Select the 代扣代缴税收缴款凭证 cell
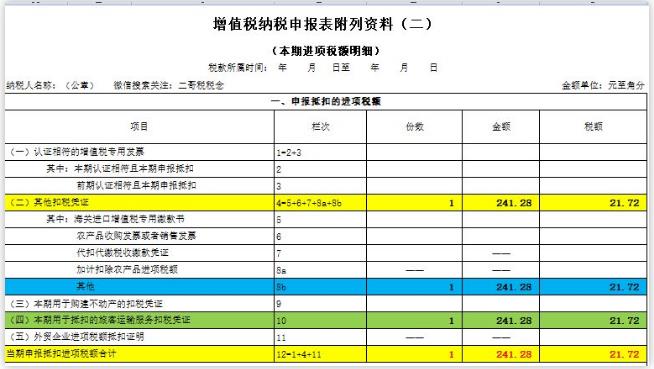The image size is (654, 369). (x=139, y=253)
